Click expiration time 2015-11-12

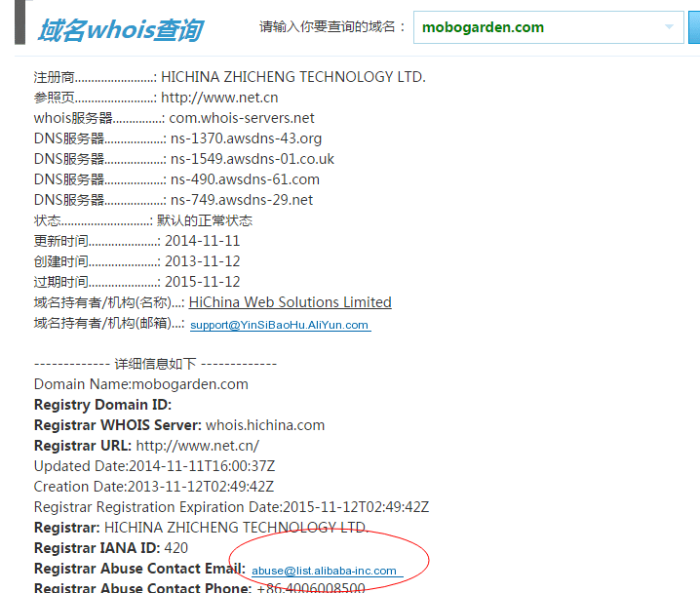pyautogui.click(x=202, y=282)
